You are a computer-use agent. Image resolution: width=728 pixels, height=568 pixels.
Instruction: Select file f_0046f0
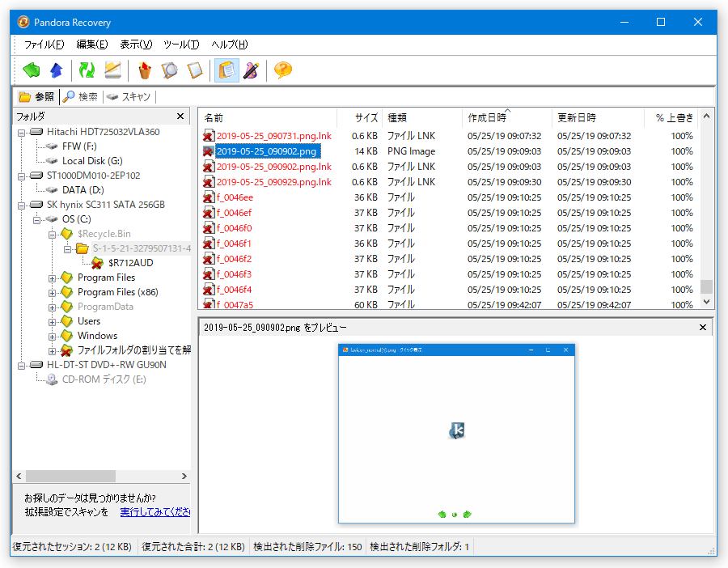tap(234, 228)
